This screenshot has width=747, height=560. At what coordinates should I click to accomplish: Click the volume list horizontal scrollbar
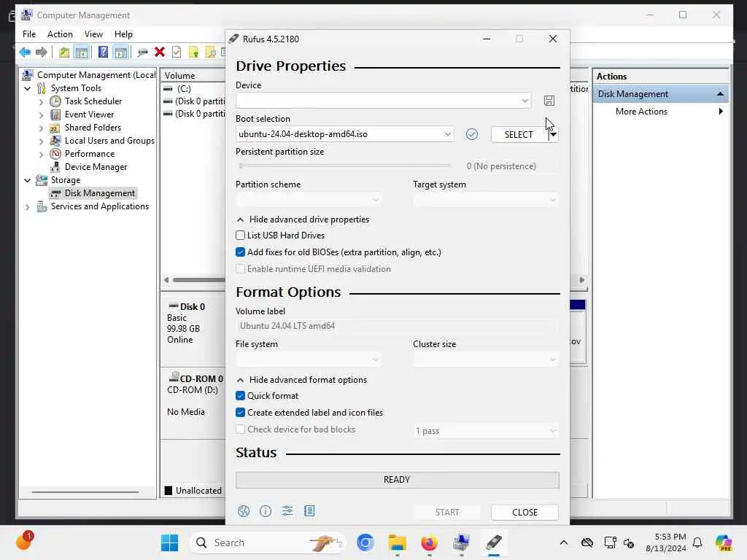pos(198,280)
